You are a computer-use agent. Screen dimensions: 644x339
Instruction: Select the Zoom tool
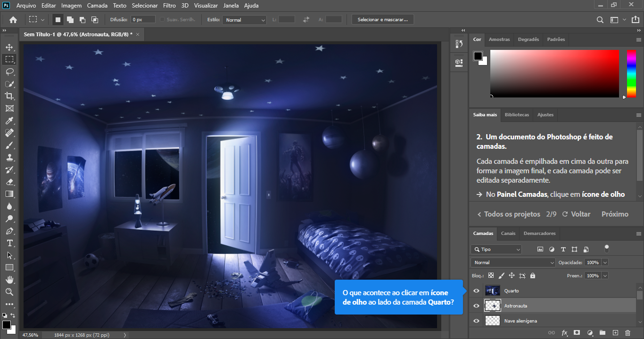tap(9, 292)
